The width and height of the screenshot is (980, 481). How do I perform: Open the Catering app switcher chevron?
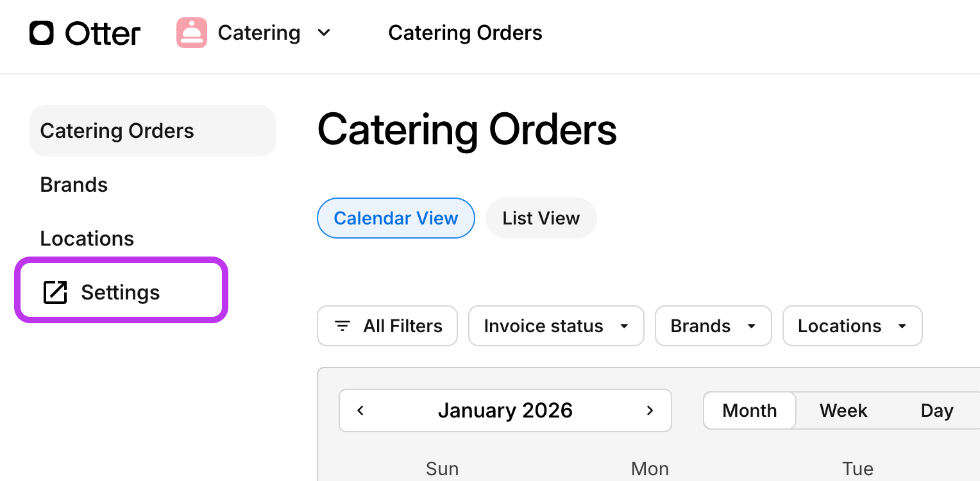pyautogui.click(x=324, y=33)
